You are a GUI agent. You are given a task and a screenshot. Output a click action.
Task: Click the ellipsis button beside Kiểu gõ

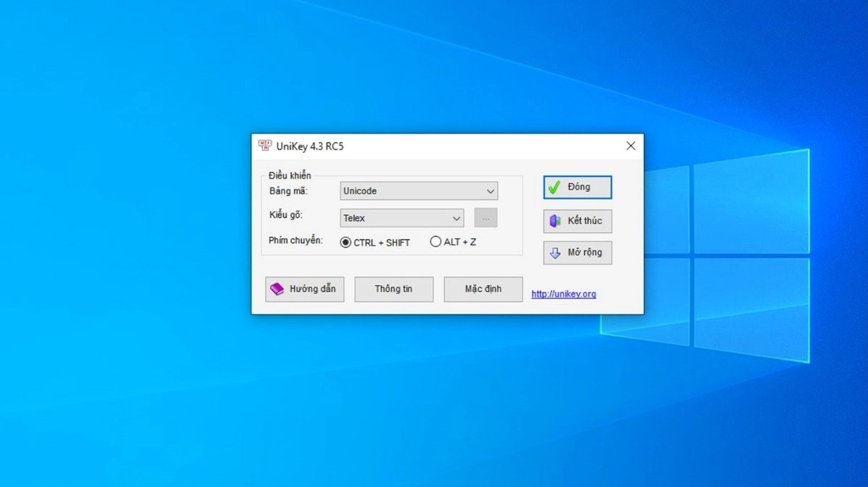486,218
